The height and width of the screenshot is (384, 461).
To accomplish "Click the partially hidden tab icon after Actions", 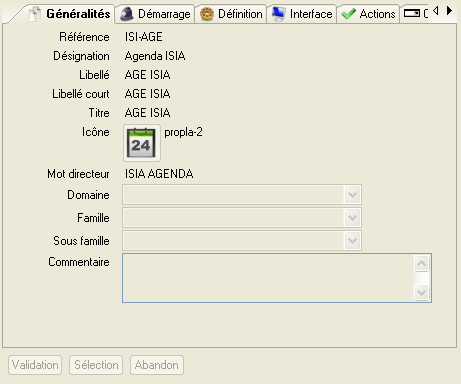I will pos(412,13).
